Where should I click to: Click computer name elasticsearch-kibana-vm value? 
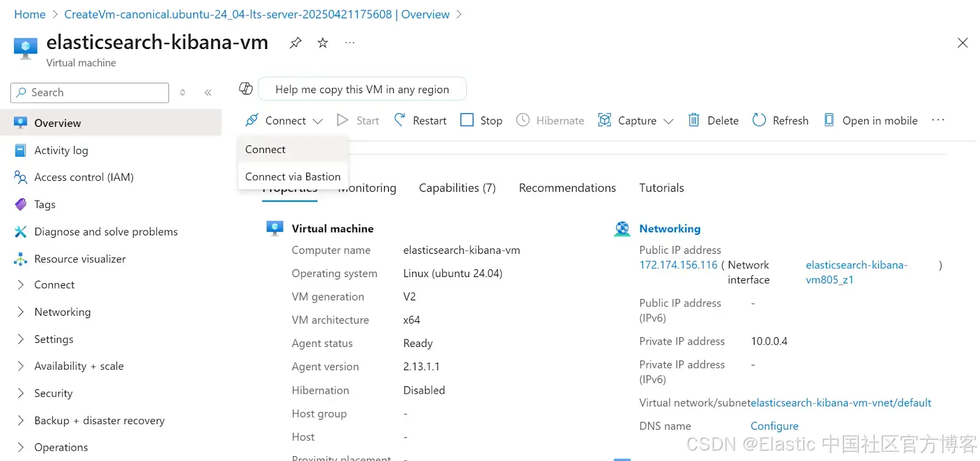(x=461, y=250)
